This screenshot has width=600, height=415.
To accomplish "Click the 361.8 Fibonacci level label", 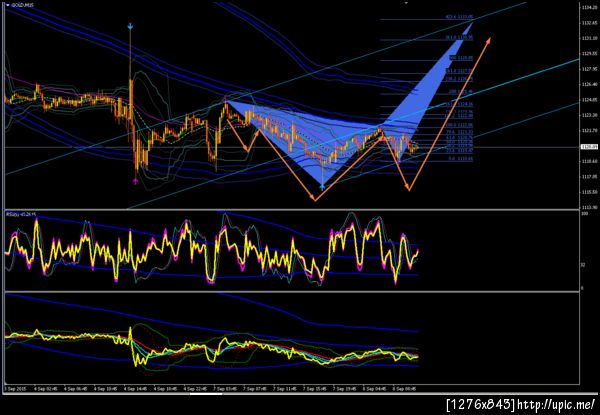I will point(459,38).
